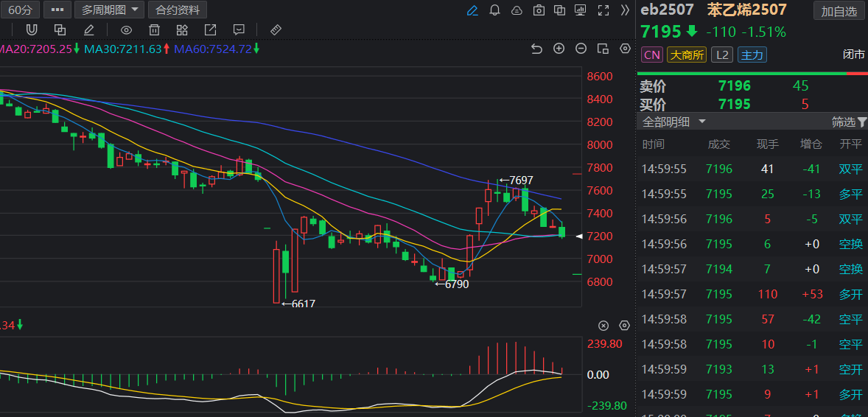Click the 大商所 exchange tag
868x417 pixels.
tap(687, 55)
